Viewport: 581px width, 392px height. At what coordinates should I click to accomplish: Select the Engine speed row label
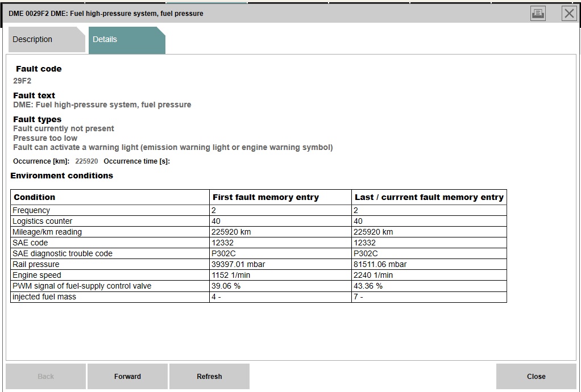37,275
